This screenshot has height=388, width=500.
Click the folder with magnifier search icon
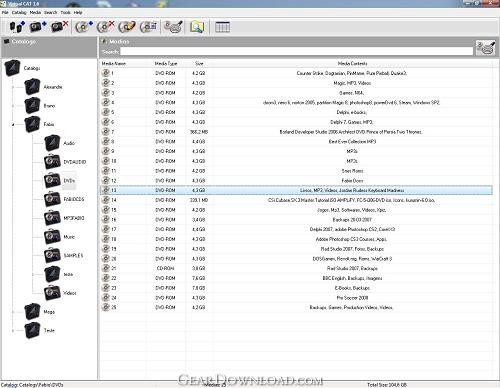click(197, 27)
